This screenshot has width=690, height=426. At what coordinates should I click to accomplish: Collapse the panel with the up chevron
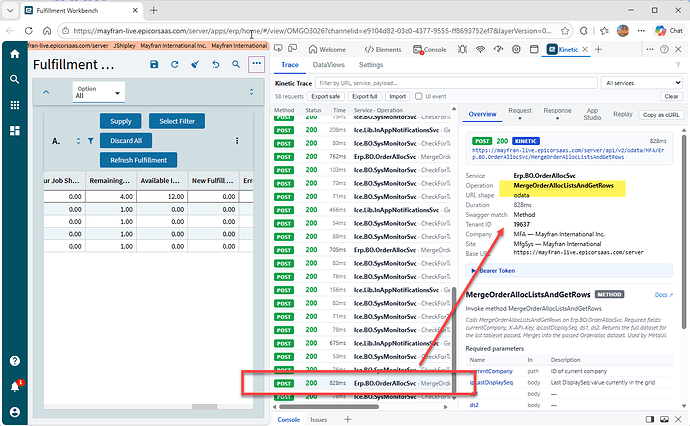[x=46, y=92]
